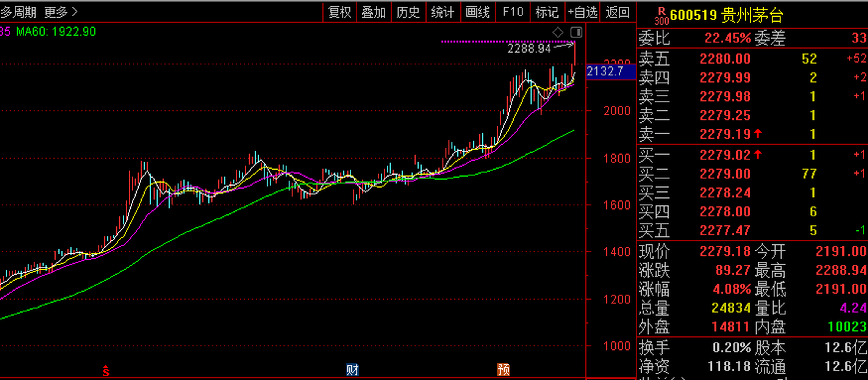The height and width of the screenshot is (380, 868).
Task: Open the blue 财 financial report marker
Action: pyautogui.click(x=352, y=370)
